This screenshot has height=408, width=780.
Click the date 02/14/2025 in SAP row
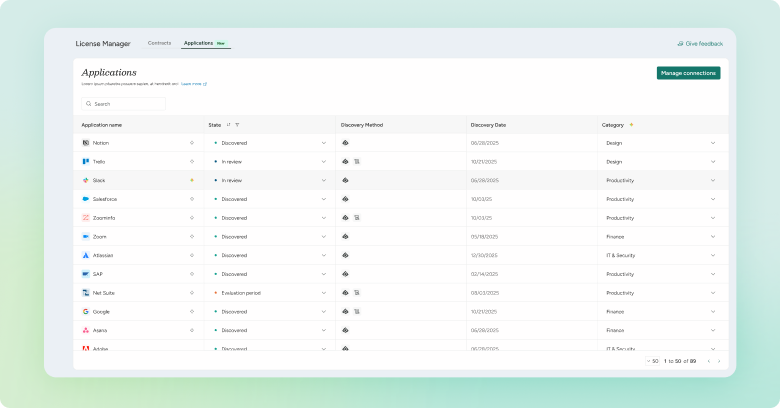tap(484, 274)
